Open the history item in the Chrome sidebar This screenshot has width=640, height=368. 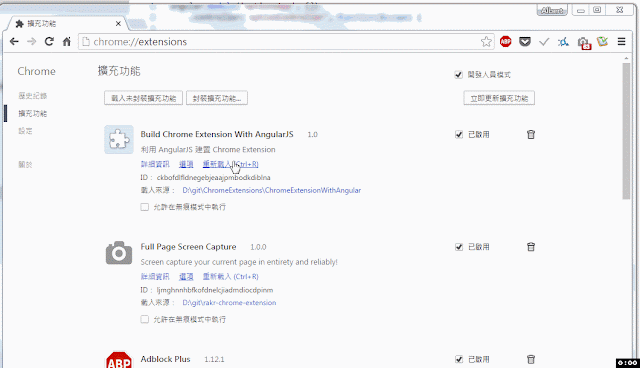coord(33,96)
